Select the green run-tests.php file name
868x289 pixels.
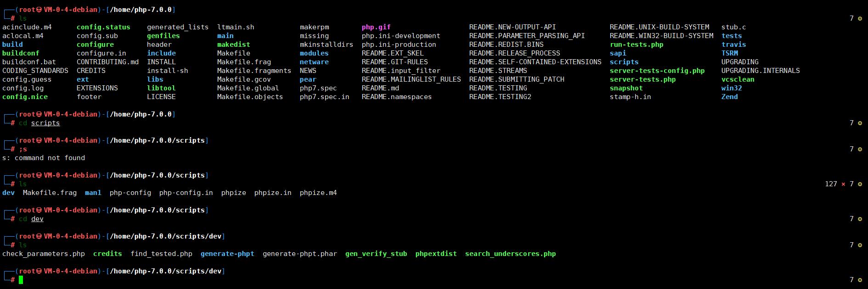point(636,44)
